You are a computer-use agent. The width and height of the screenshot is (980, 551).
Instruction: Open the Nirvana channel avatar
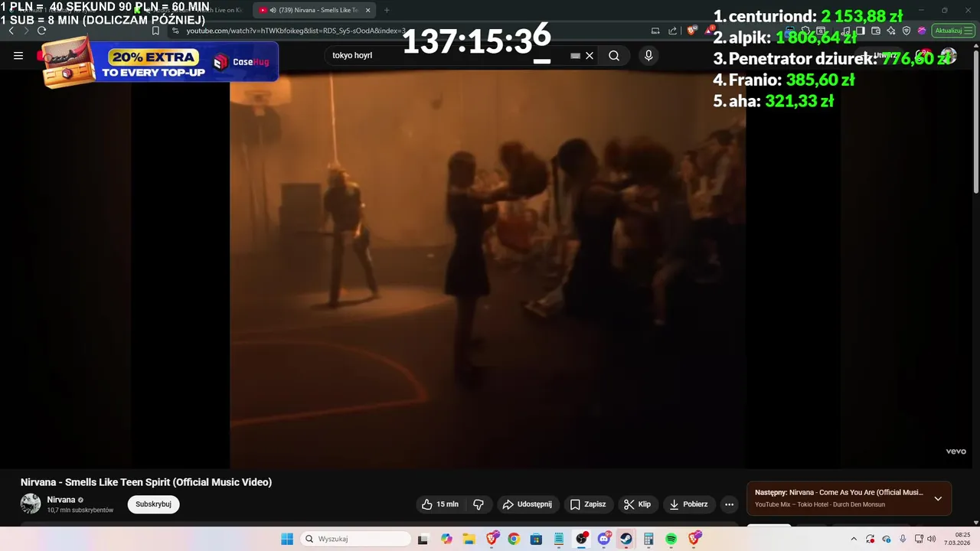coord(31,504)
